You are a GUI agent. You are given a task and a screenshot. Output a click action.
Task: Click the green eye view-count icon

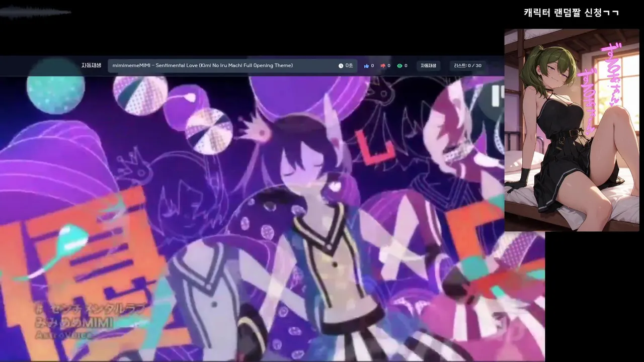point(399,66)
